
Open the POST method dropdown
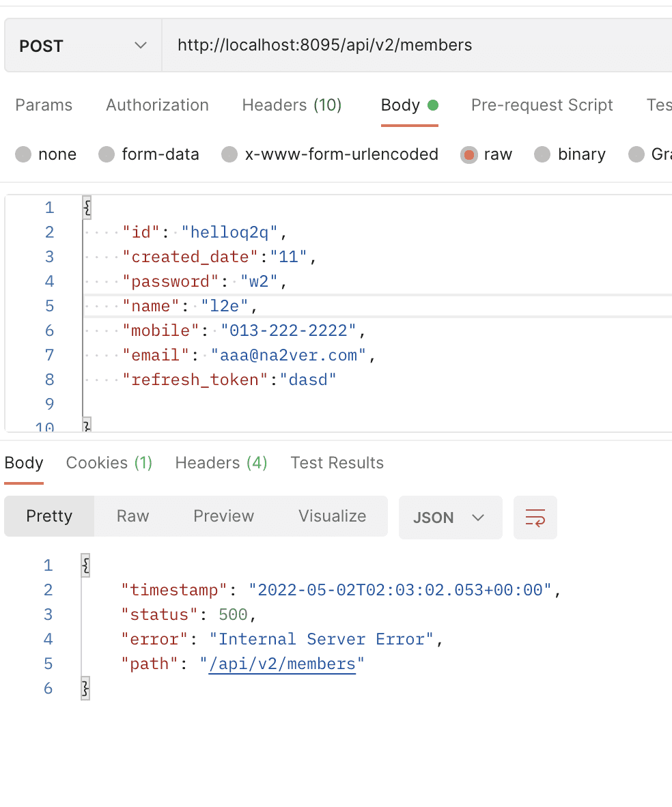coord(83,46)
